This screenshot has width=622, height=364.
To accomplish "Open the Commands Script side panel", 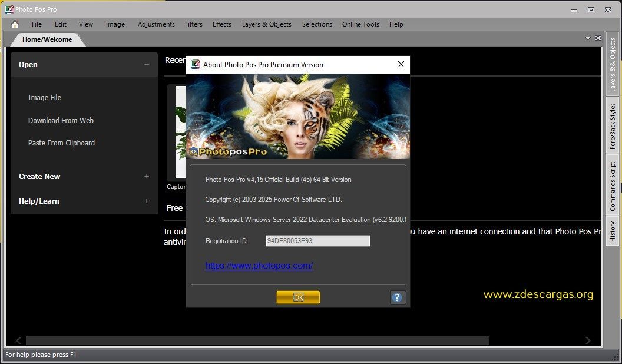I will pyautogui.click(x=613, y=186).
